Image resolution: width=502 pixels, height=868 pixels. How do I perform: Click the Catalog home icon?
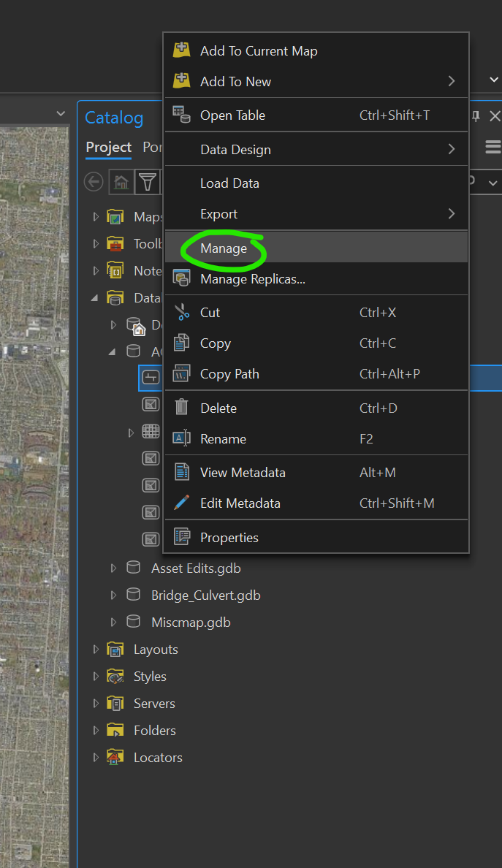coord(121,181)
